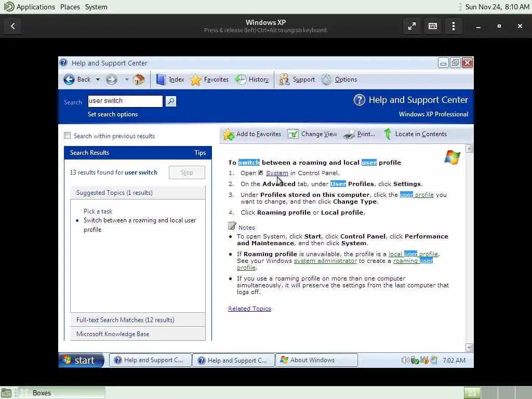The image size is (532, 399).
Task: Expand Full-text Search Matches (12 results)
Action: point(138,320)
